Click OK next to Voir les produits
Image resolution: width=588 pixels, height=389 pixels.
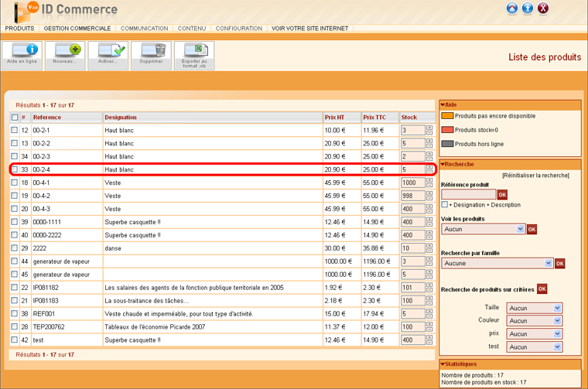[532, 230]
